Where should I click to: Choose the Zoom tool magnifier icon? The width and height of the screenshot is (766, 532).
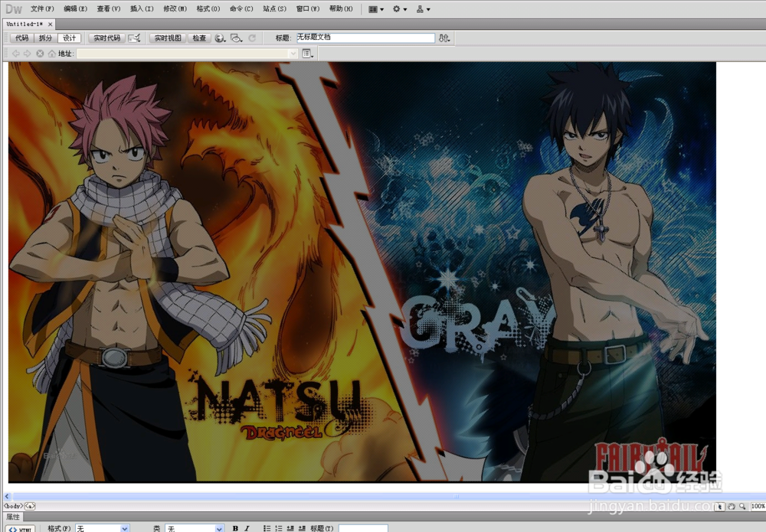click(742, 507)
